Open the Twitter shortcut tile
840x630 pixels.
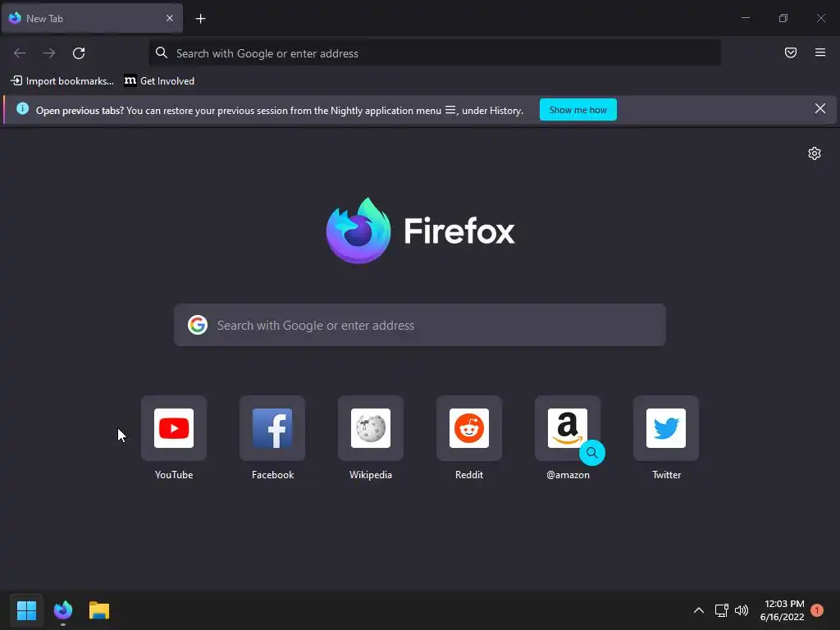click(x=666, y=428)
